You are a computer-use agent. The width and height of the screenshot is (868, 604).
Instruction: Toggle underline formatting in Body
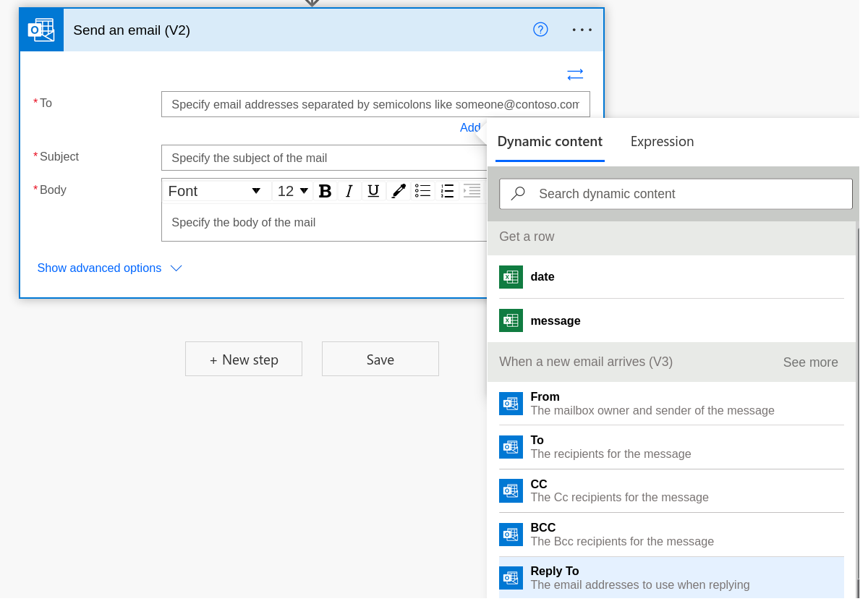373,191
